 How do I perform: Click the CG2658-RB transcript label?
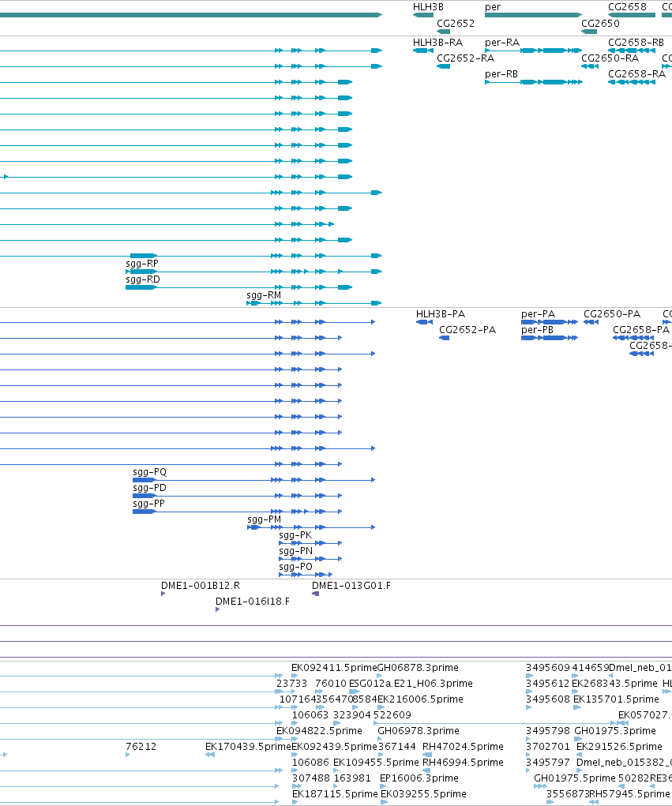click(636, 43)
